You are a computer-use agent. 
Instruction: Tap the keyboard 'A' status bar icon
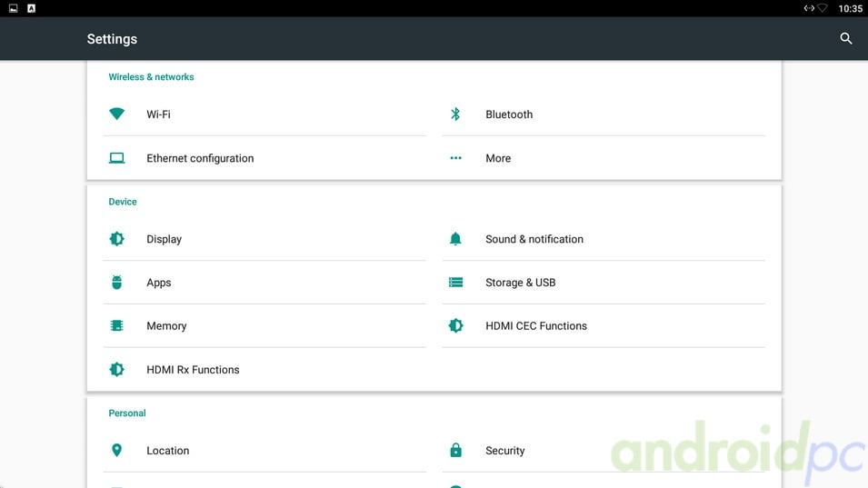pyautogui.click(x=32, y=8)
